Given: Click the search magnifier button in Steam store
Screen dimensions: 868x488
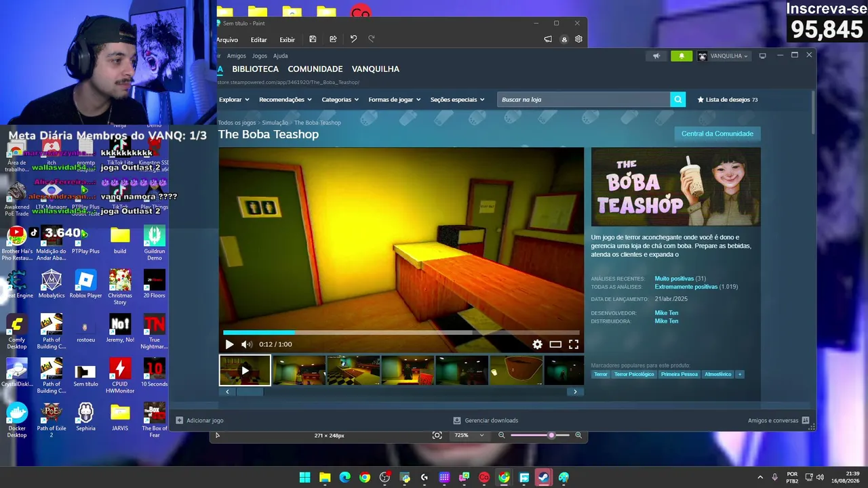Looking at the screenshot, I should pyautogui.click(x=677, y=100).
